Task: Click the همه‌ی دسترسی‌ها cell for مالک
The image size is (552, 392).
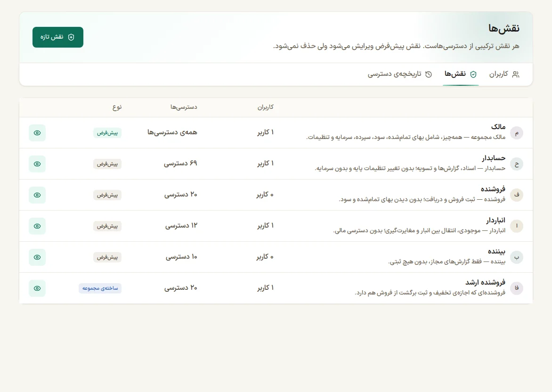Action: pyautogui.click(x=172, y=132)
